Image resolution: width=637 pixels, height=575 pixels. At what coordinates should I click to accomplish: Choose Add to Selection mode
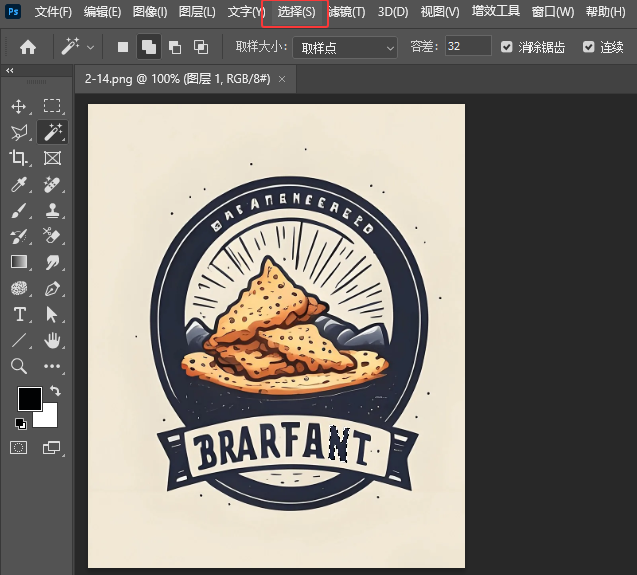pyautogui.click(x=149, y=47)
